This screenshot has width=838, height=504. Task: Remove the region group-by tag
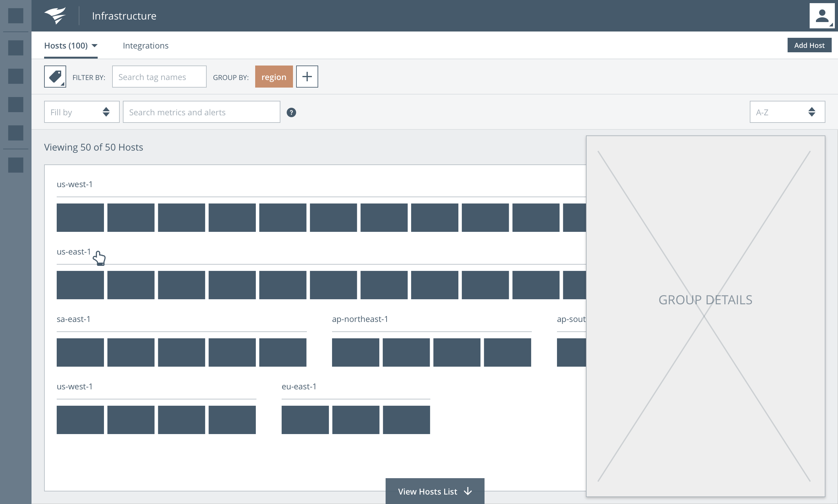point(273,77)
